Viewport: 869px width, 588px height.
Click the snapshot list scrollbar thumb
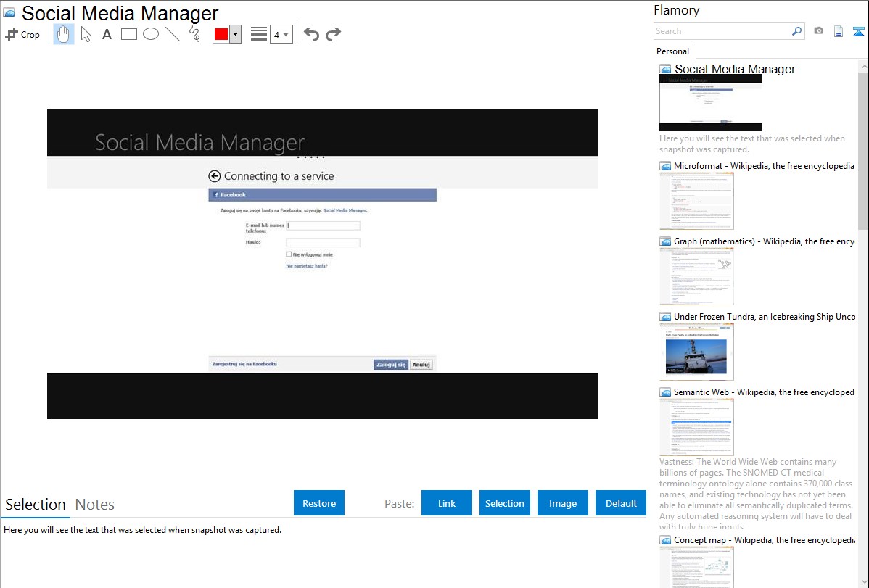click(x=863, y=150)
